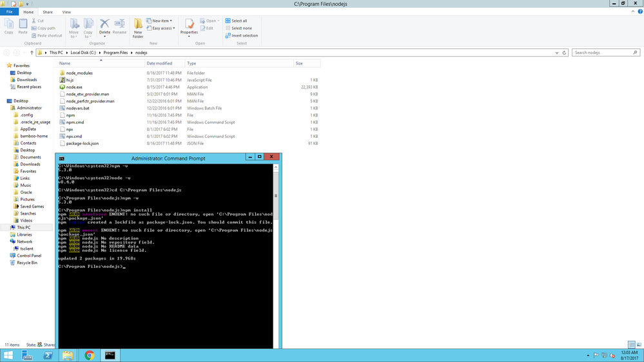Switch to the View ribbon tab
This screenshot has height=362, width=644.
tap(66, 12)
